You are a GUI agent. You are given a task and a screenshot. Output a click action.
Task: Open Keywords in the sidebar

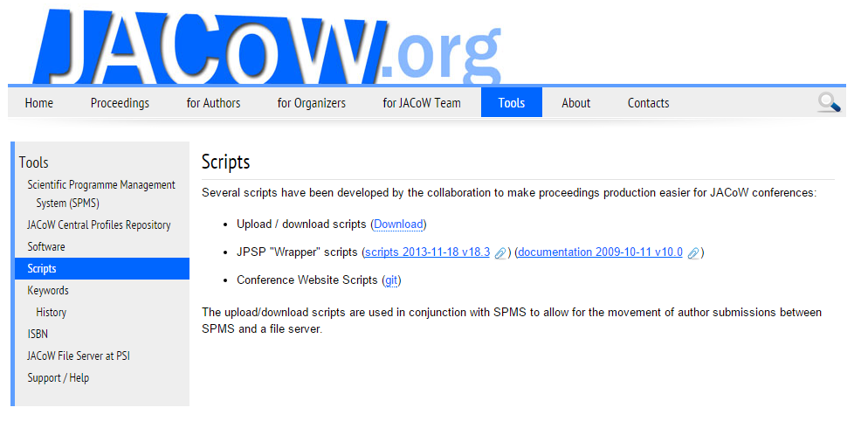click(x=48, y=290)
